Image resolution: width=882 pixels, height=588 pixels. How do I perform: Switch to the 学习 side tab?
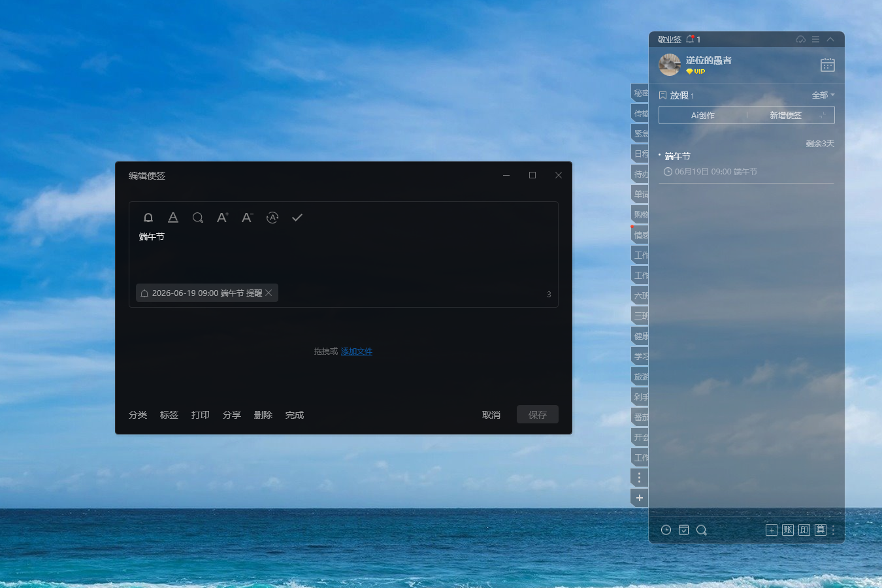click(640, 357)
